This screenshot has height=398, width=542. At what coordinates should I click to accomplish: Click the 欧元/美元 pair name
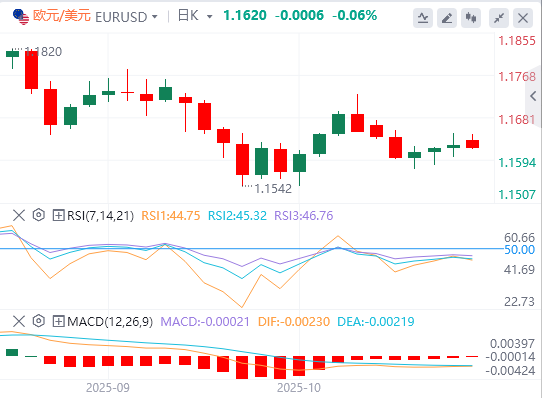(62, 16)
